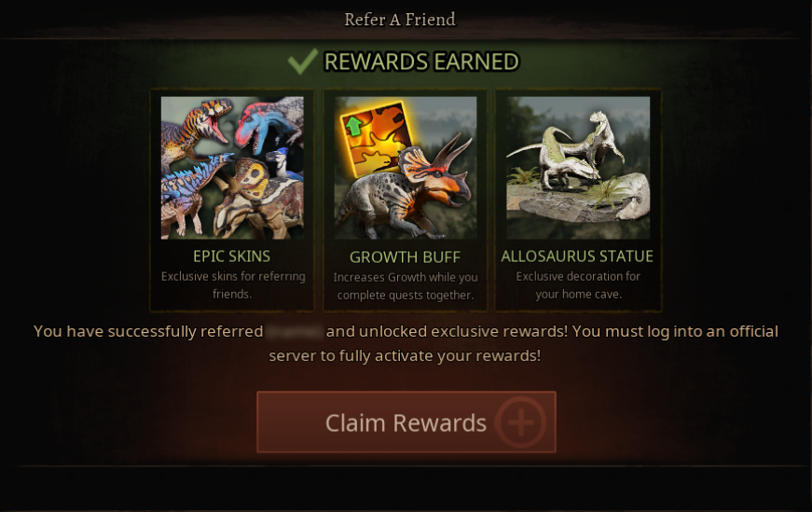Click the successfully referred message text
This screenshot has height=512, width=812.
coord(406,343)
